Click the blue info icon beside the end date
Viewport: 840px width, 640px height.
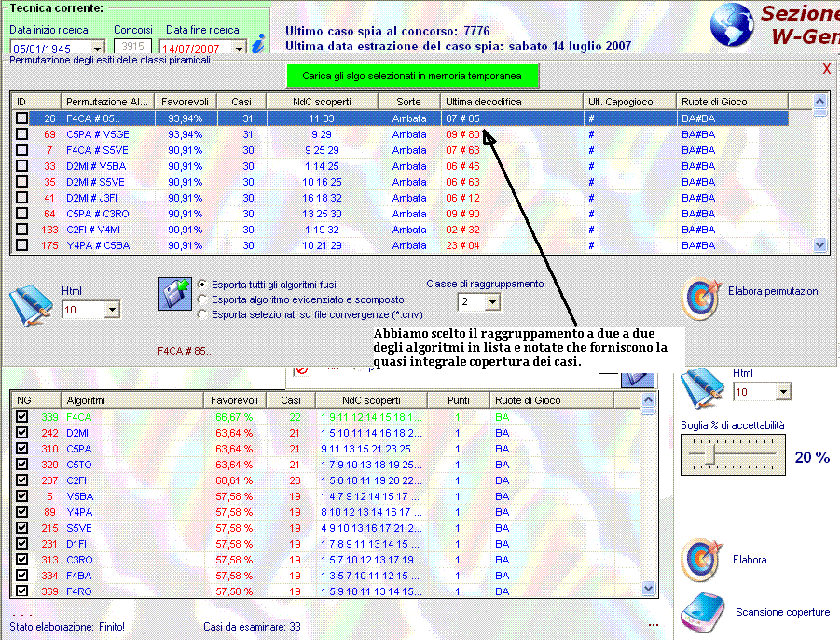(x=258, y=44)
